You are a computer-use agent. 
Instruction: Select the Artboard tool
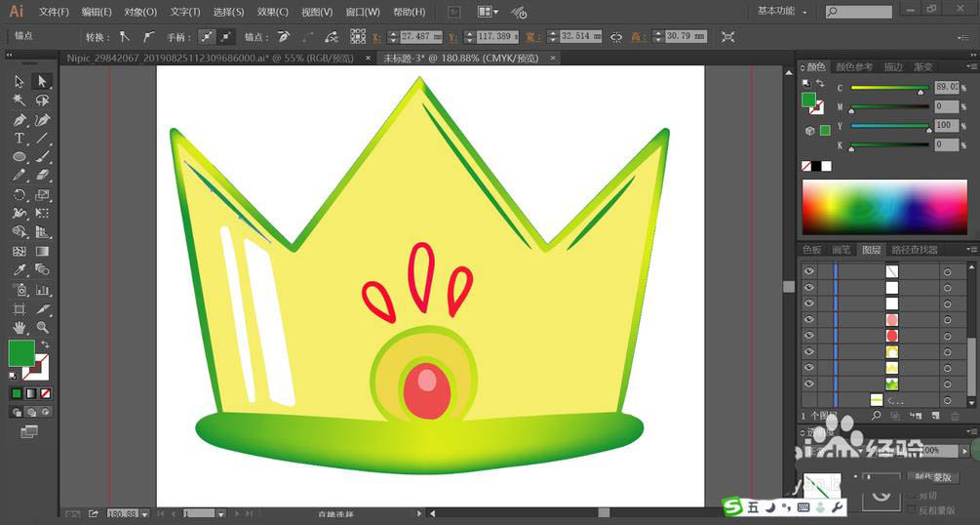coord(20,308)
